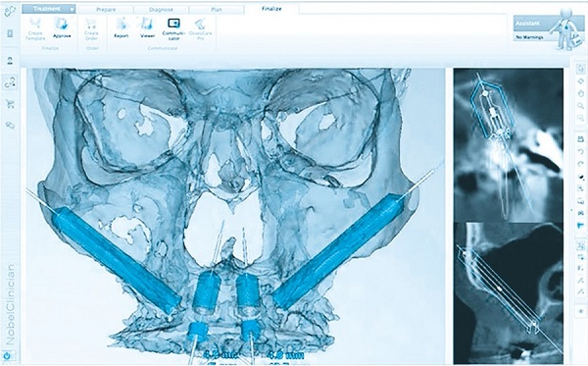Open the Plan tab
The height and width of the screenshot is (366, 588).
click(217, 10)
